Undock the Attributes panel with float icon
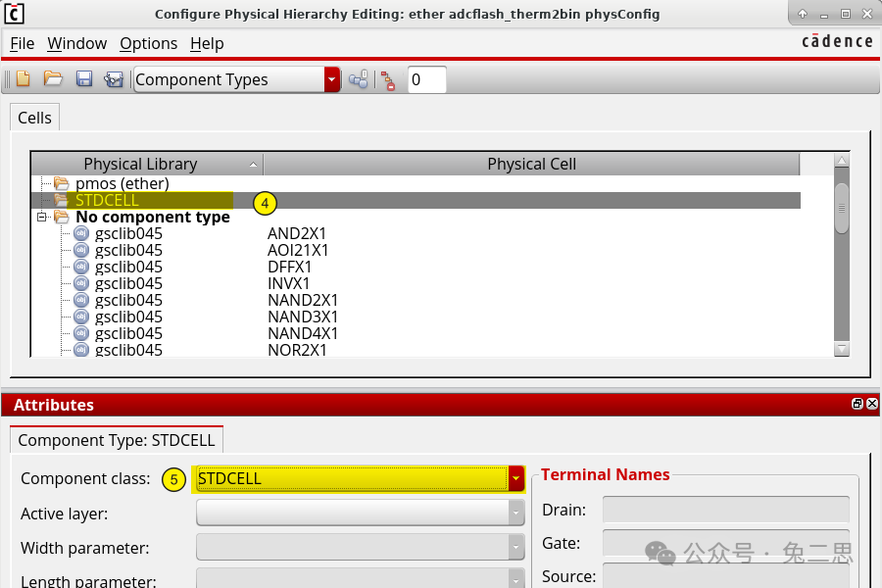 coord(857,404)
